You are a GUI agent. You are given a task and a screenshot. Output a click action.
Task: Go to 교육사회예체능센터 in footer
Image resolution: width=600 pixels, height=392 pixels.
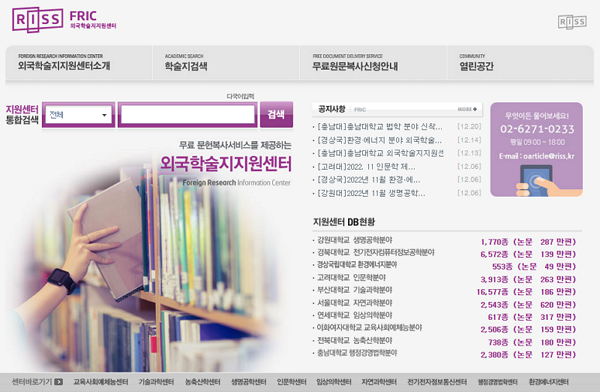101,382
